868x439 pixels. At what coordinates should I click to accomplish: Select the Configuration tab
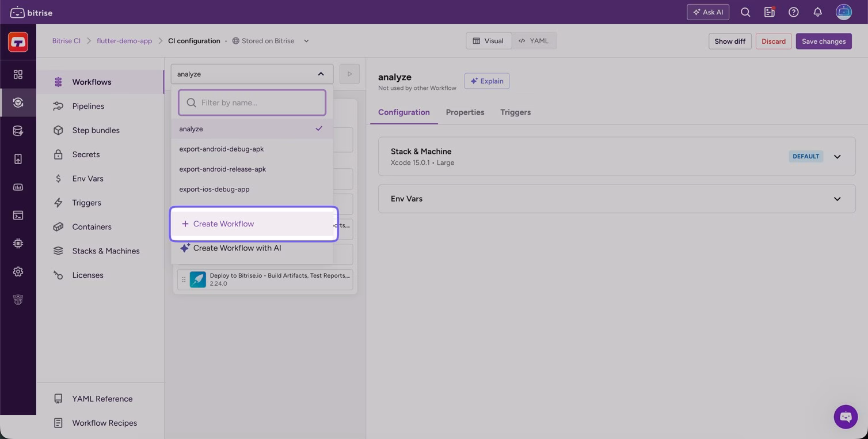point(404,112)
